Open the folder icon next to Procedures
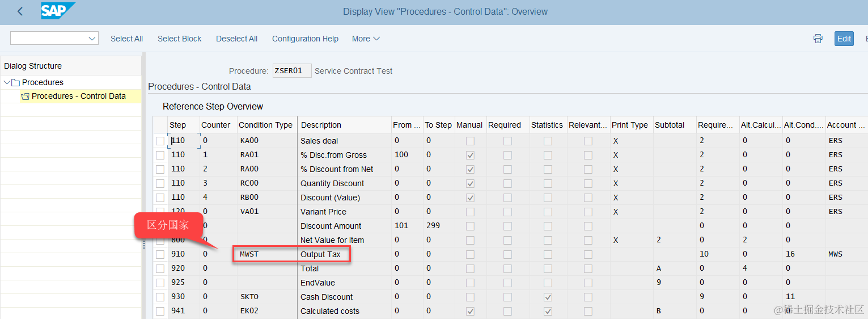 (15, 82)
